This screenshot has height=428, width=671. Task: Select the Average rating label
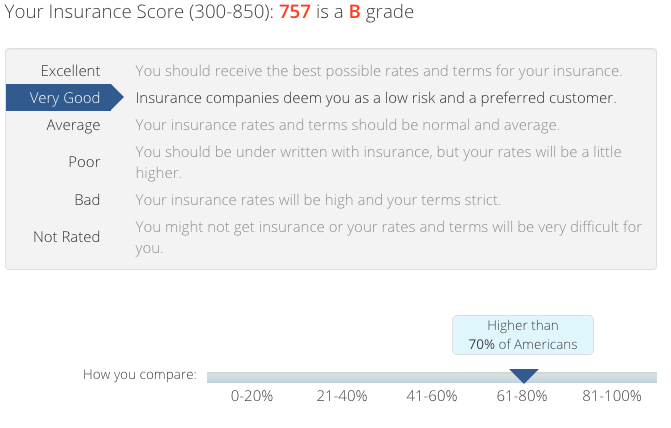(x=73, y=125)
